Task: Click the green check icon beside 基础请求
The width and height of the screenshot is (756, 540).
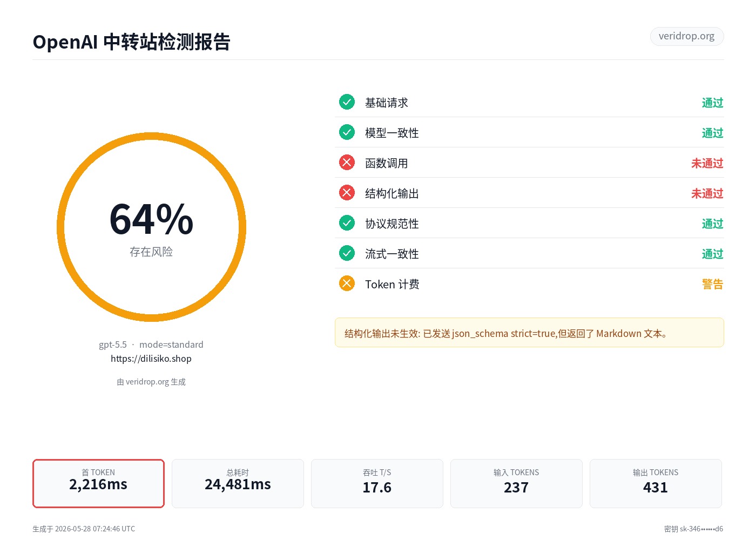Action: [x=347, y=102]
